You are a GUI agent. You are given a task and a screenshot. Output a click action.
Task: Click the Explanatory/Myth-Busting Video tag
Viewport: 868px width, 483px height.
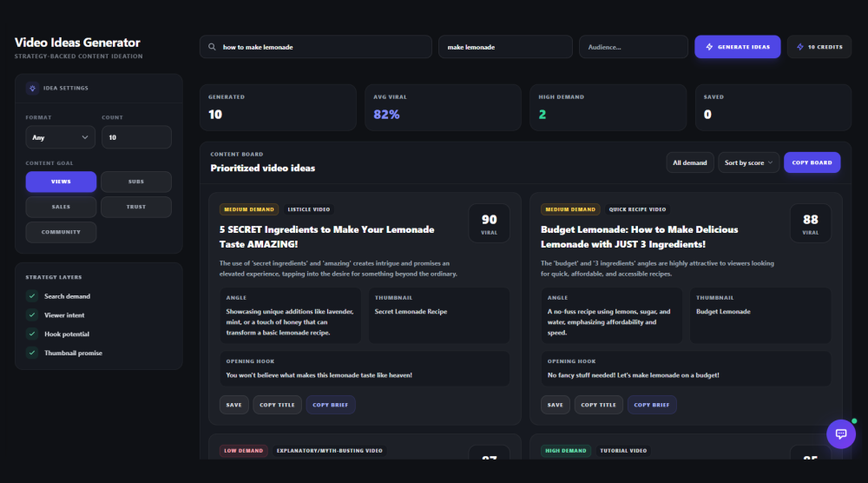[x=329, y=451]
